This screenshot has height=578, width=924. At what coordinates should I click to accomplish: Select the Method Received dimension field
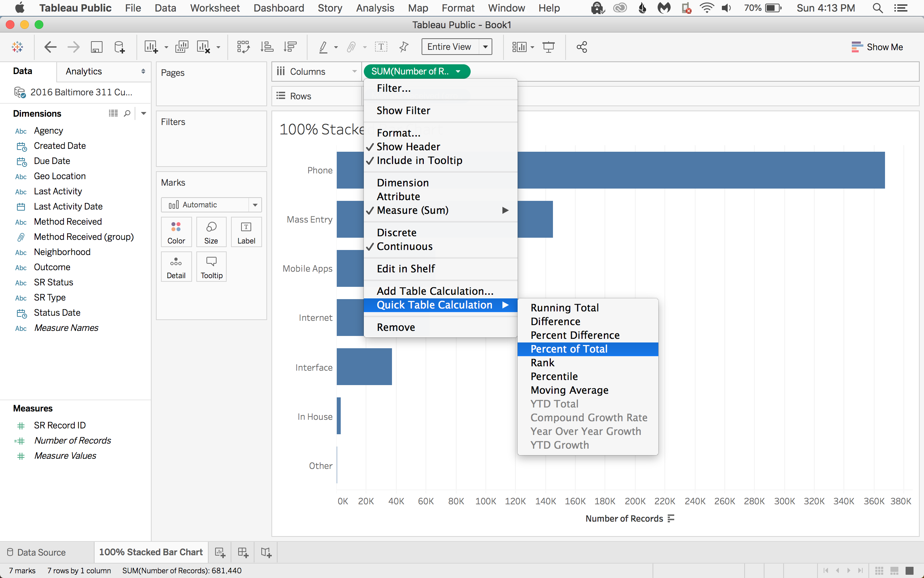(x=67, y=222)
